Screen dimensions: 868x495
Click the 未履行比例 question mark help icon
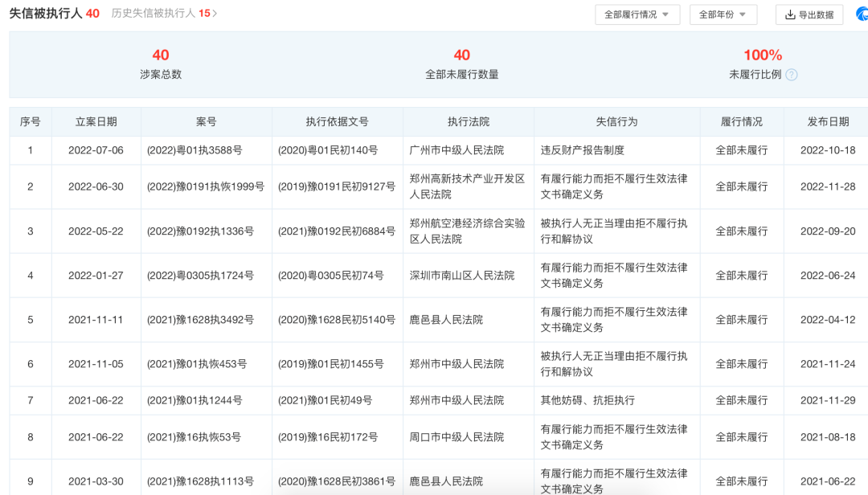point(791,75)
